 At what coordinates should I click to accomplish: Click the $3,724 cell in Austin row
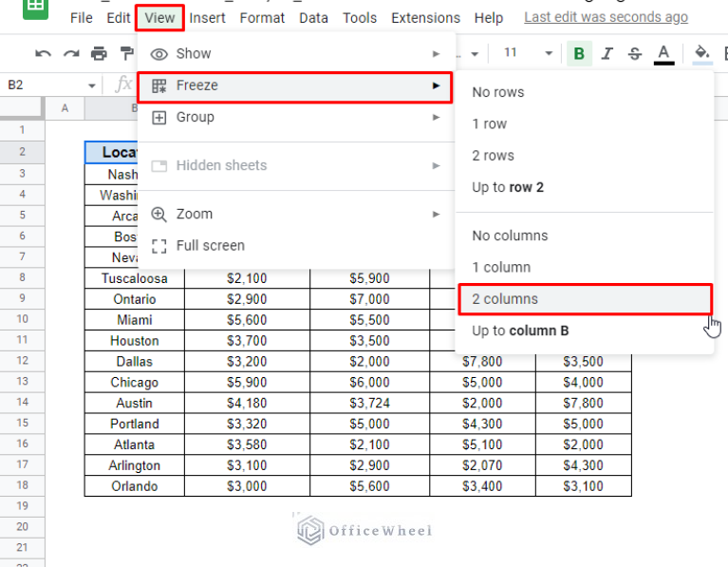pos(369,403)
